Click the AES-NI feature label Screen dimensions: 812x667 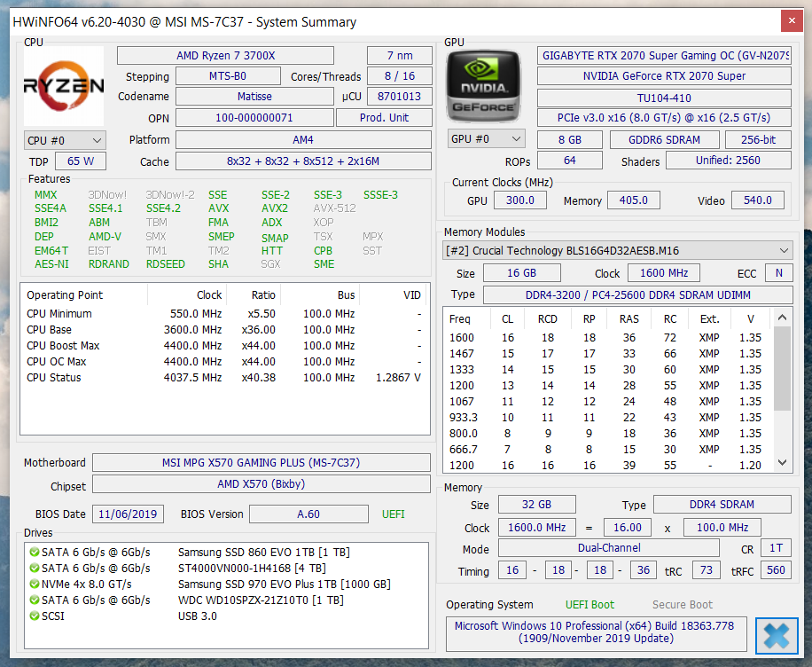51,264
